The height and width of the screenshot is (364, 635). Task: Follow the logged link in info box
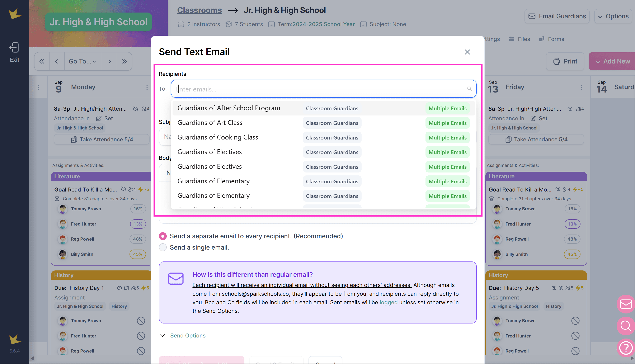(x=388, y=303)
